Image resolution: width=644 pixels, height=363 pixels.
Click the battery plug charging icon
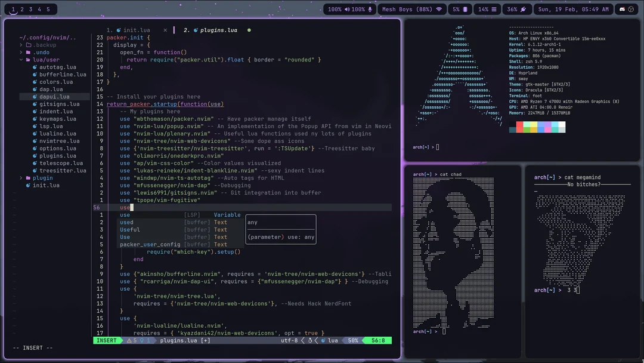[524, 10]
